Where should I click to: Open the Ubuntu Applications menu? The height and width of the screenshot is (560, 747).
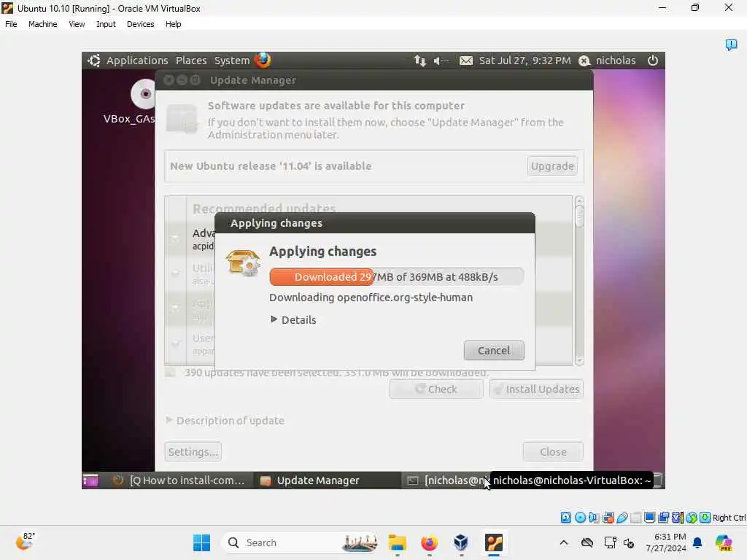pos(137,61)
